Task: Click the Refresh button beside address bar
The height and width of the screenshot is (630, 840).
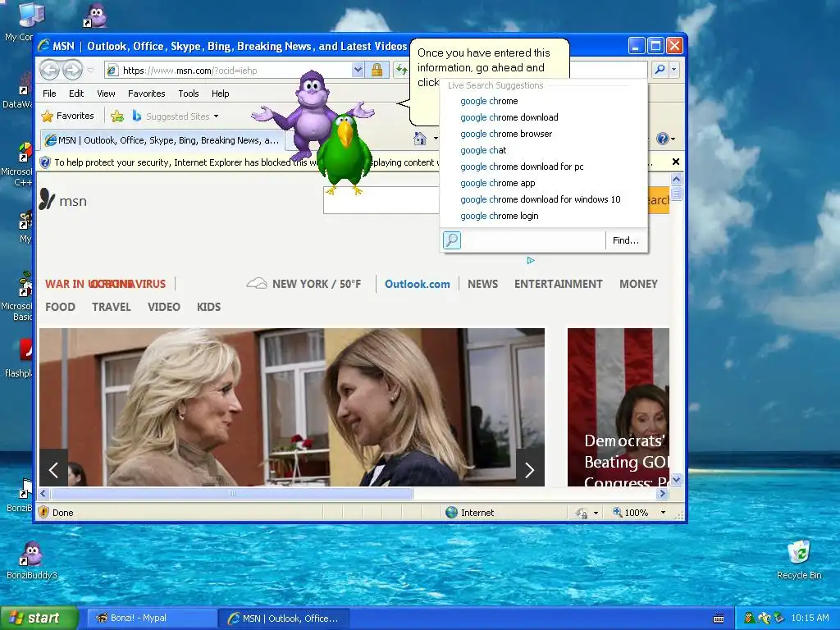Action: 401,71
